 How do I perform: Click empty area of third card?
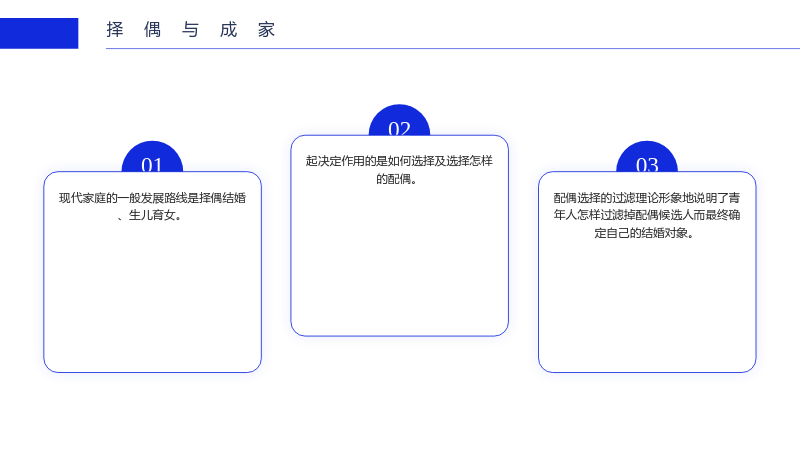[x=646, y=306]
